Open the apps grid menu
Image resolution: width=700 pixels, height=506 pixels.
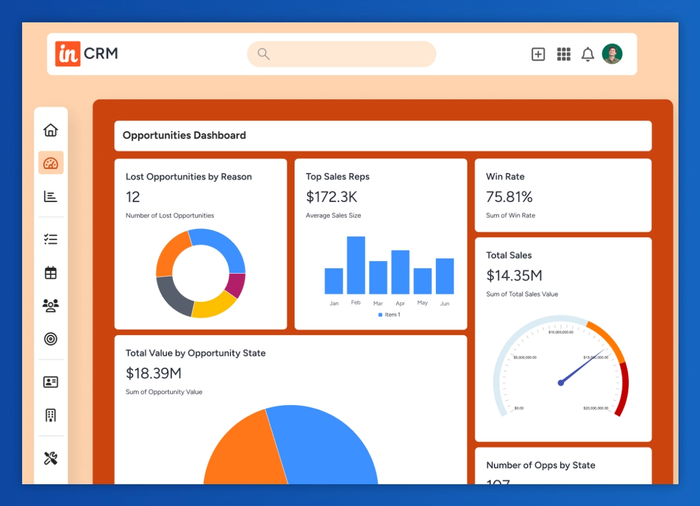563,54
